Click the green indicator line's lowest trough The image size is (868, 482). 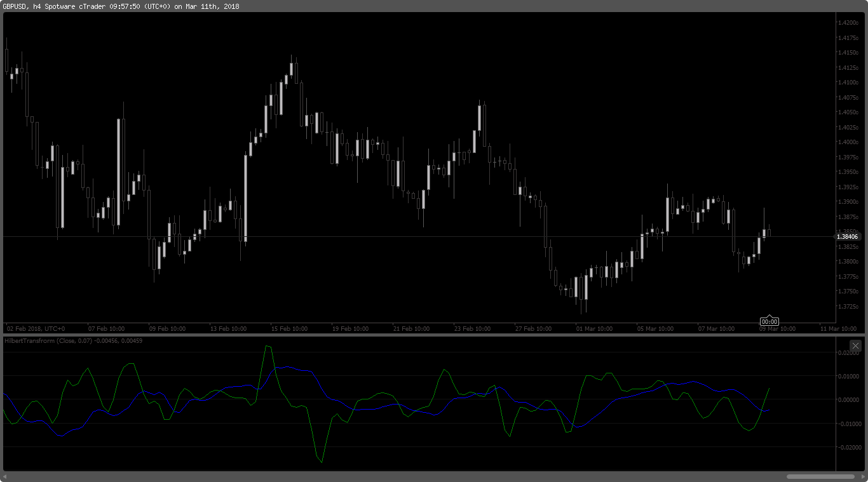[x=322, y=462]
